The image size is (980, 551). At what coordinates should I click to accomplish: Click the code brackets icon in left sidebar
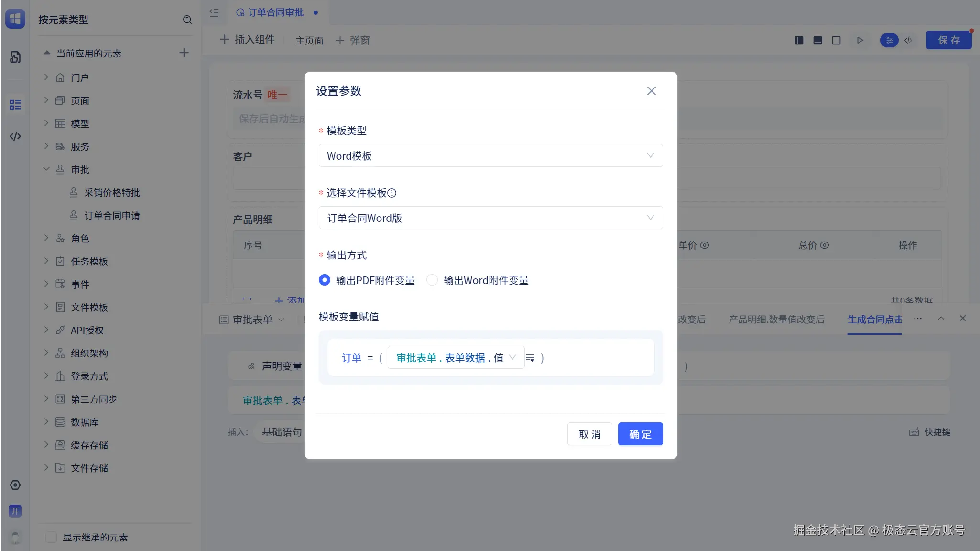click(15, 136)
